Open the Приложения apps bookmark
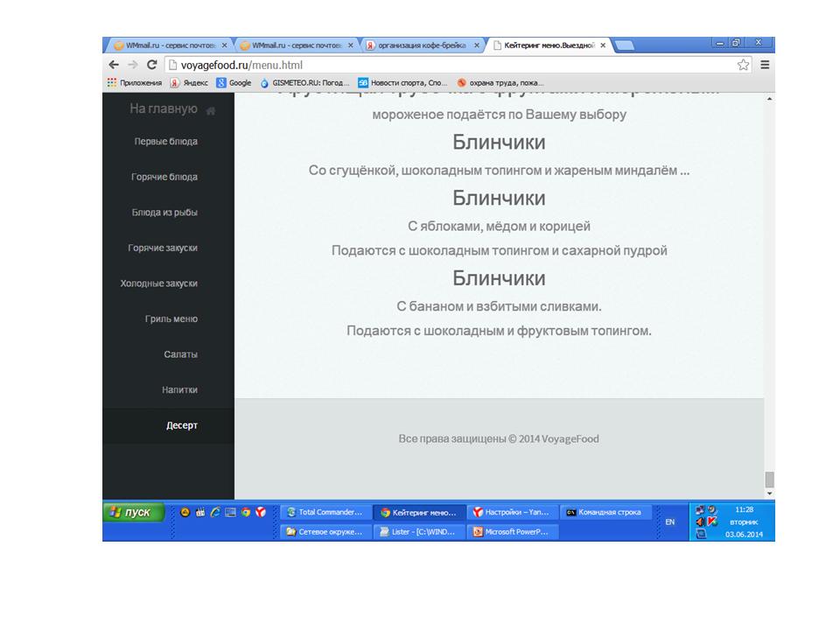 [x=135, y=82]
